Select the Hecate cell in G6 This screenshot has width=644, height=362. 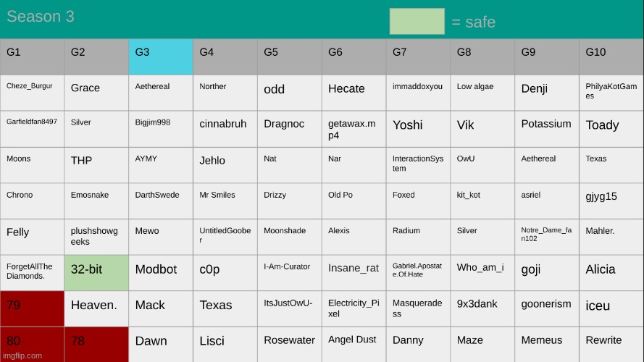pos(354,93)
